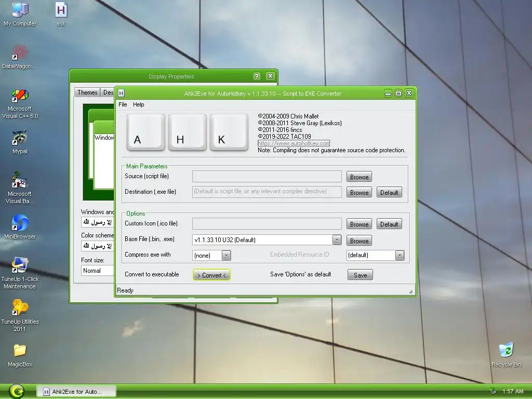Browse for Destination exe file
The image size is (532, 399).
pos(359,192)
